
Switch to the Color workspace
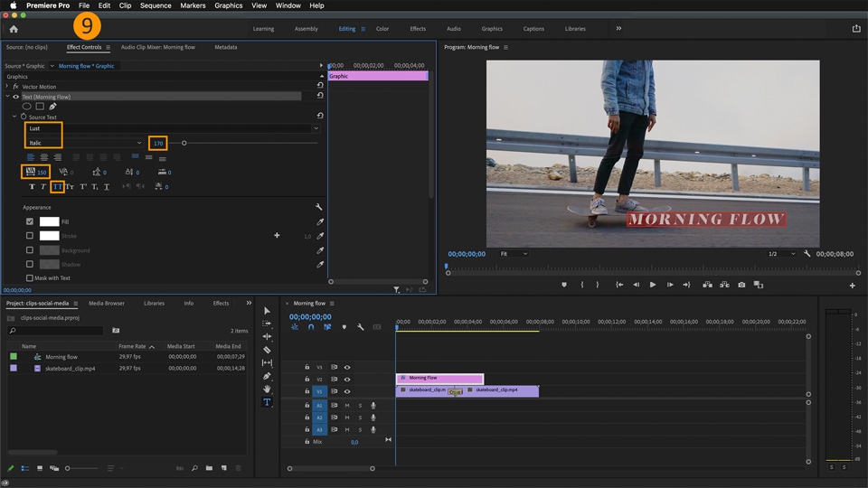click(382, 29)
